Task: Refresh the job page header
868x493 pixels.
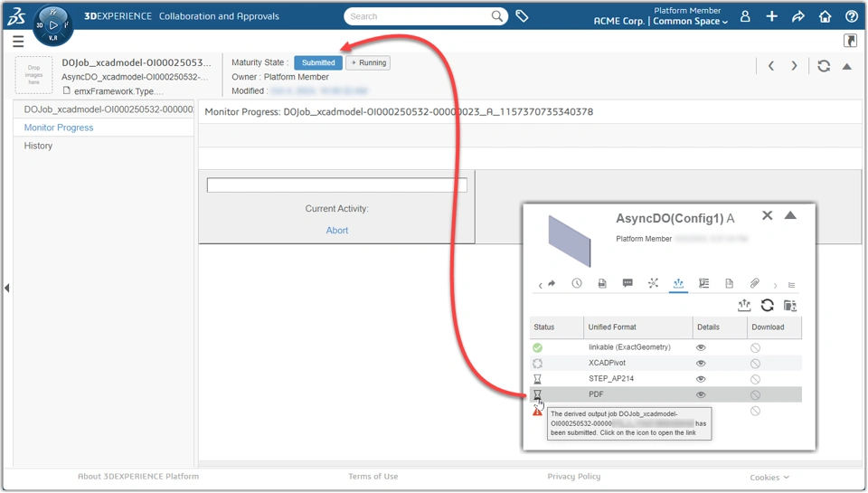Action: tap(824, 66)
